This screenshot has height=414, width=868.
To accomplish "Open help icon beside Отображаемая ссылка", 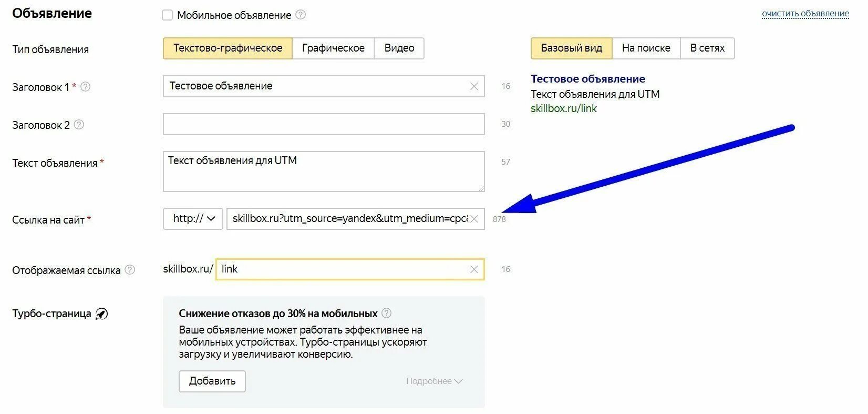I will [130, 270].
